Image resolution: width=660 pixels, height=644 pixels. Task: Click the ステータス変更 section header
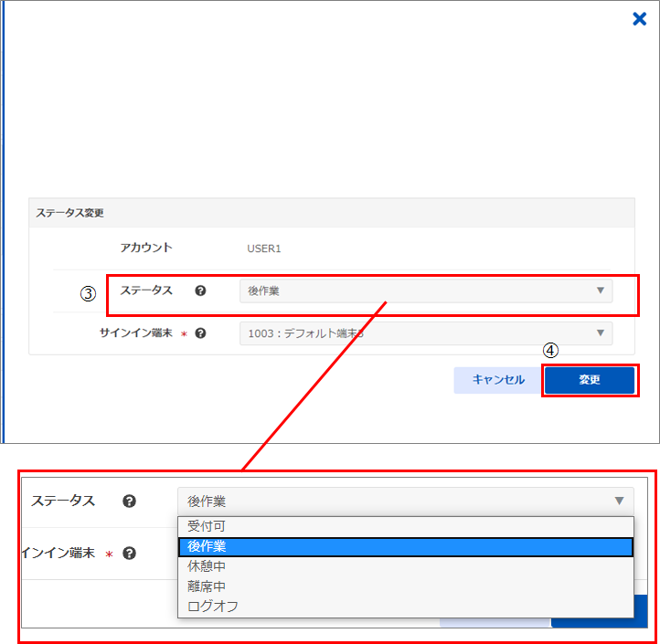70,213
